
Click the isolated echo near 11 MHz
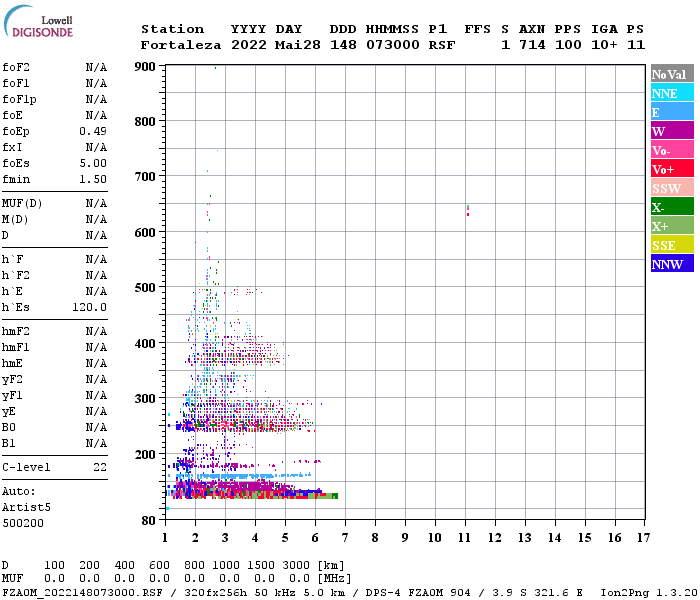click(468, 210)
